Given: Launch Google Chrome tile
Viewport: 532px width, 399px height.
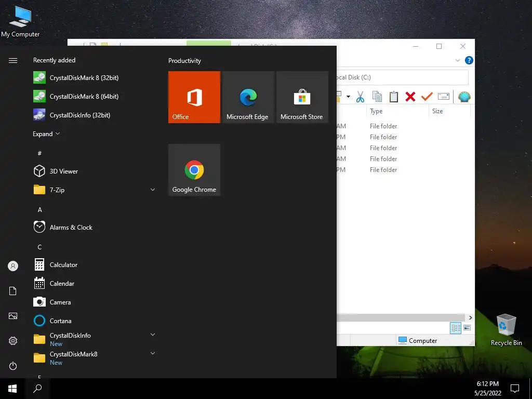Looking at the screenshot, I should pos(194,170).
